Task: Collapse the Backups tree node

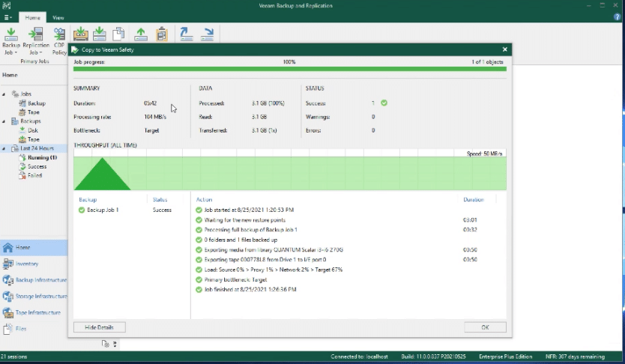Action: tap(4, 121)
